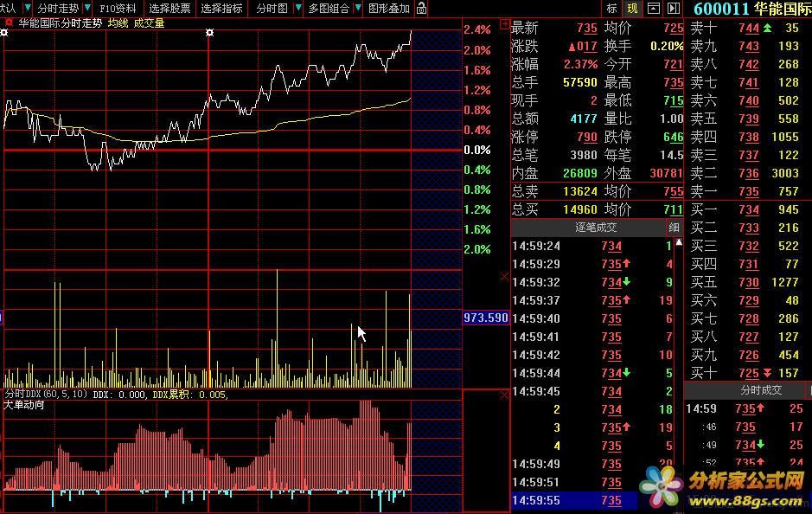The width and height of the screenshot is (812, 514).
Task: Click the white gear marker at chart's left edge
Action: pyautogui.click(x=3, y=33)
